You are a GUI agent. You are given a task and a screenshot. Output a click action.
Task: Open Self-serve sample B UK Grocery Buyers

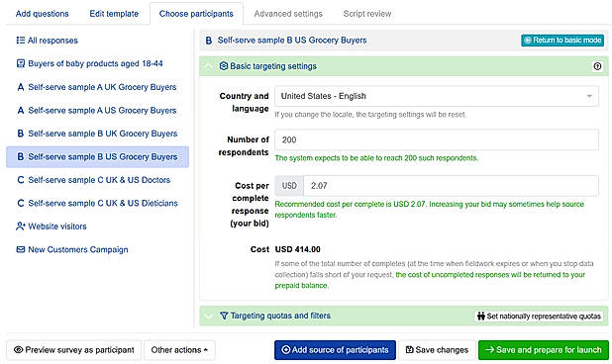point(103,134)
